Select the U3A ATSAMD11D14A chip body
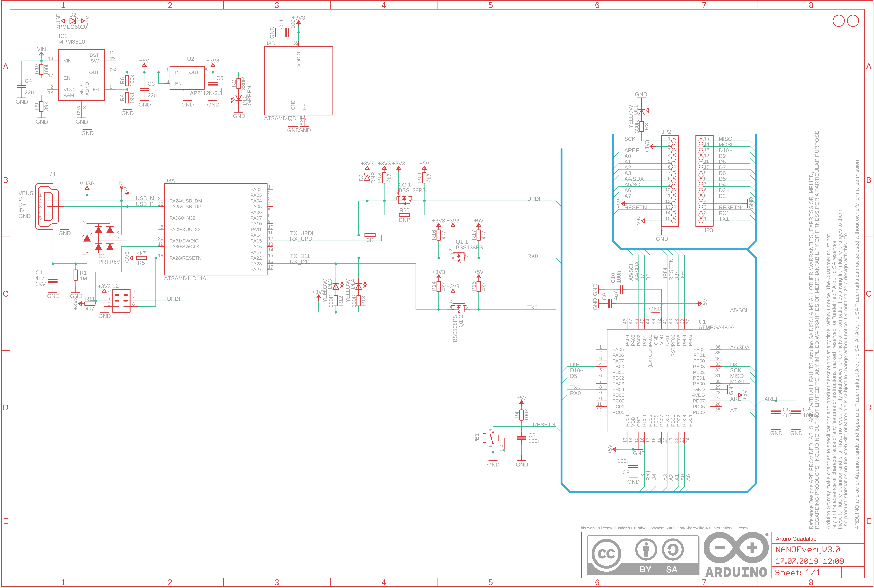This screenshot has height=588, width=874. pos(215,229)
